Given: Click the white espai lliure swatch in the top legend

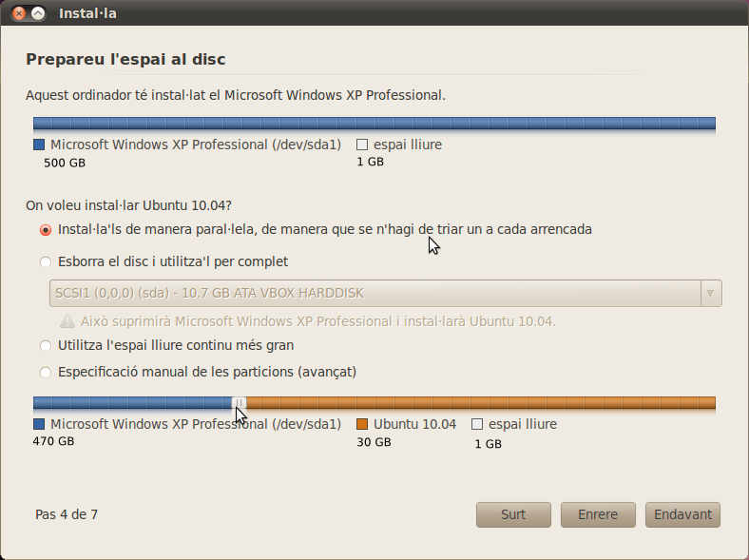Looking at the screenshot, I should pos(362,145).
